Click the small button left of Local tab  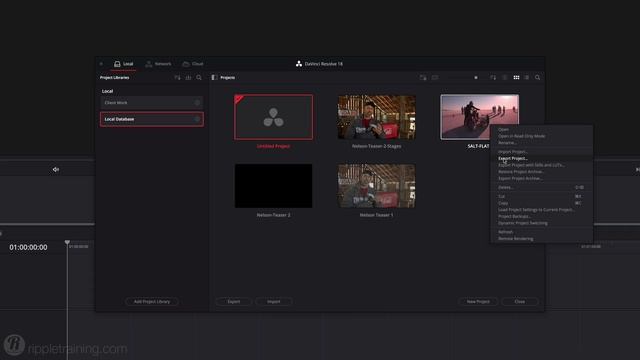click(x=101, y=64)
